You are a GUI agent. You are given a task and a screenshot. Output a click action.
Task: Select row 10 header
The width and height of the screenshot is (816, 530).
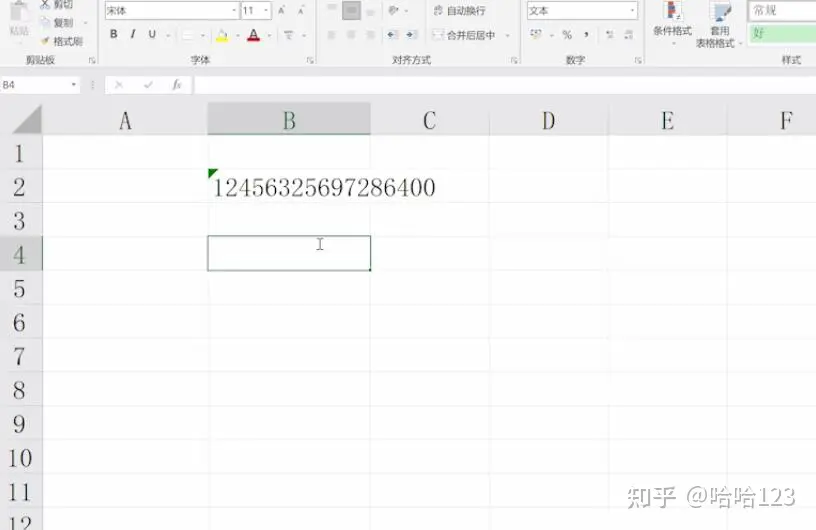tap(20, 458)
